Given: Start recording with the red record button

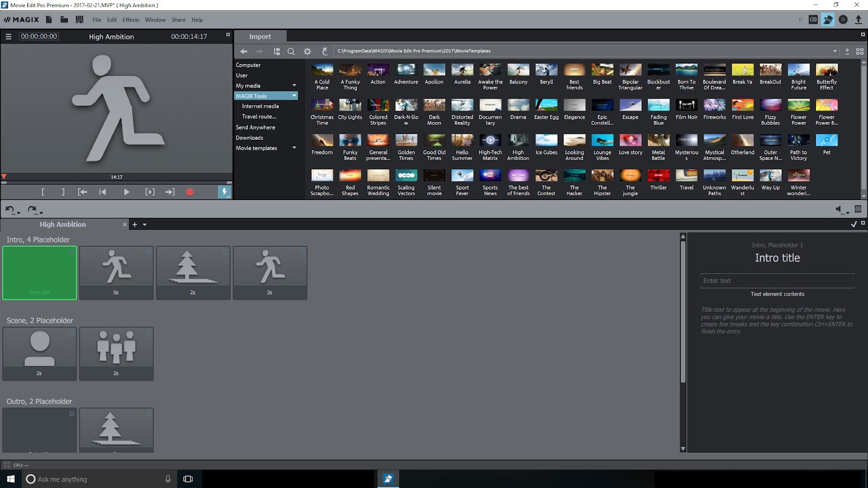Looking at the screenshot, I should pyautogui.click(x=190, y=192).
